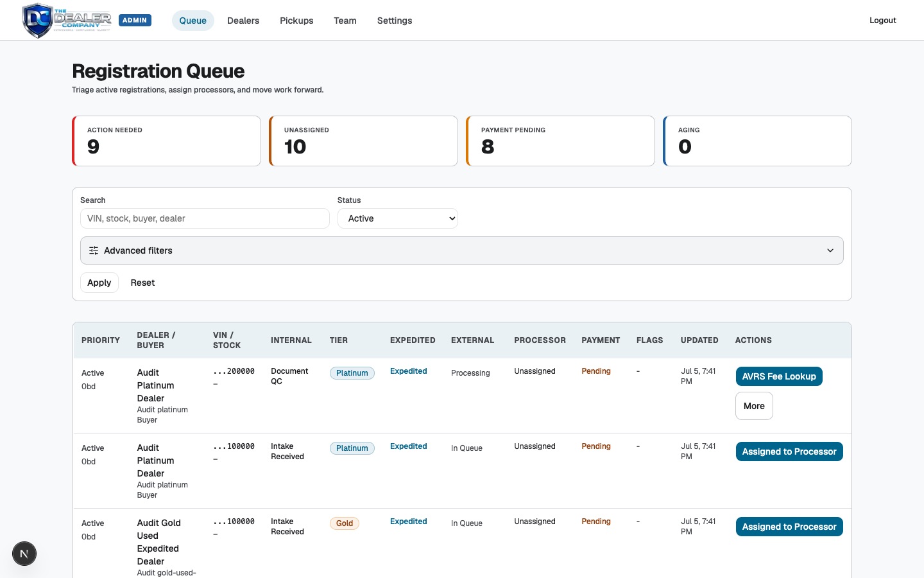
Task: Click the Updated column header
Action: point(699,340)
